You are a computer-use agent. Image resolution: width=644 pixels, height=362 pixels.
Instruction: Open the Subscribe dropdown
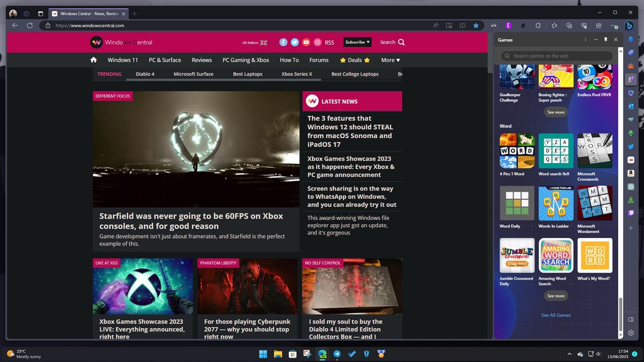356,42
